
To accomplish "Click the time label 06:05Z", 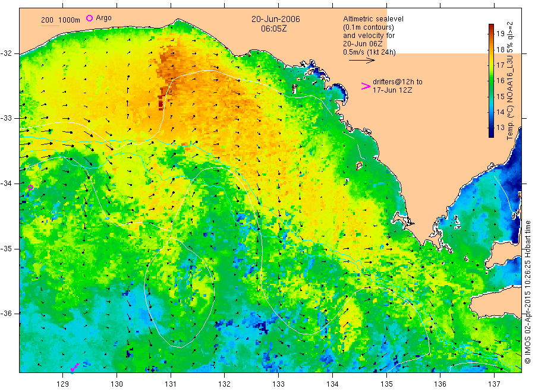I will 274,29.
